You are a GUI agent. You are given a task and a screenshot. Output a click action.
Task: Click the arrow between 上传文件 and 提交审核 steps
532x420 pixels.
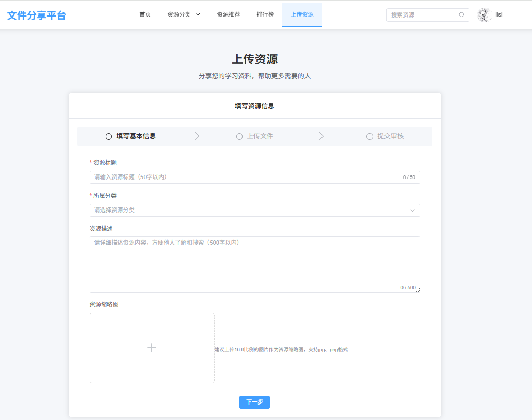click(x=321, y=136)
